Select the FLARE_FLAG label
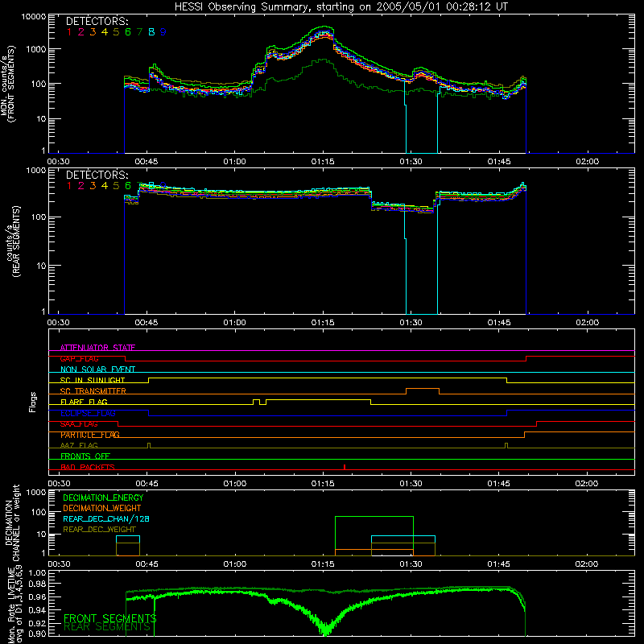Screen dimensions: 644x644 click(84, 402)
